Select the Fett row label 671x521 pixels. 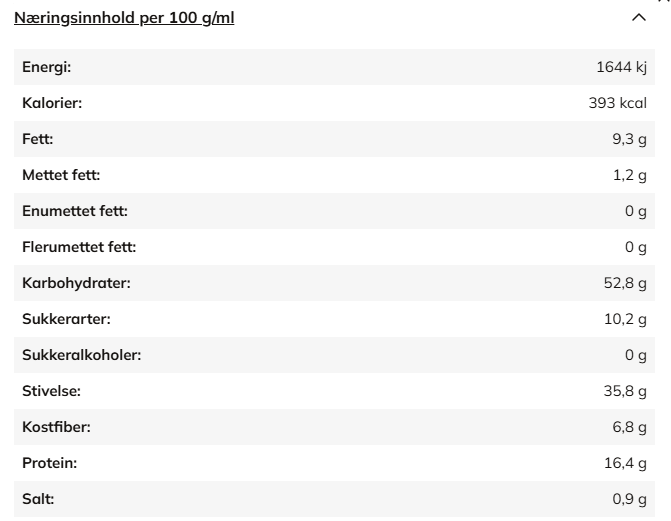coord(38,139)
